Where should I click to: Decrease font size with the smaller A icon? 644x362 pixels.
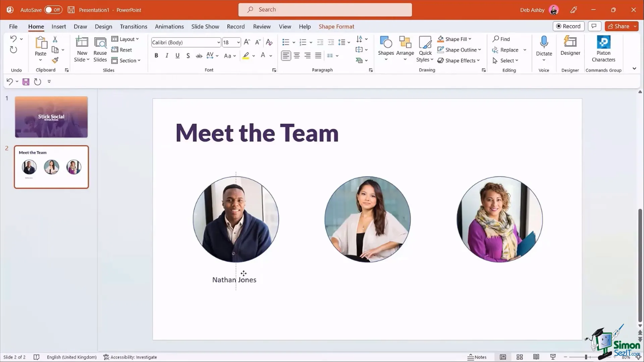coord(258,42)
